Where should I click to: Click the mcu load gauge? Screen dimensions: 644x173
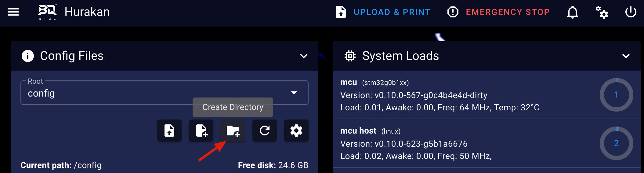[x=616, y=95]
